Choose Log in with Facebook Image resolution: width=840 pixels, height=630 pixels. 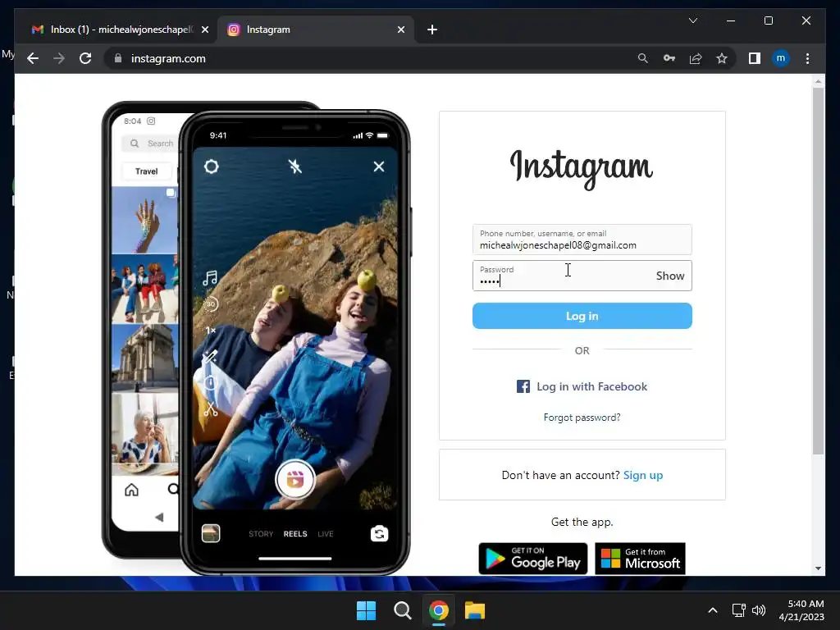pyautogui.click(x=582, y=386)
